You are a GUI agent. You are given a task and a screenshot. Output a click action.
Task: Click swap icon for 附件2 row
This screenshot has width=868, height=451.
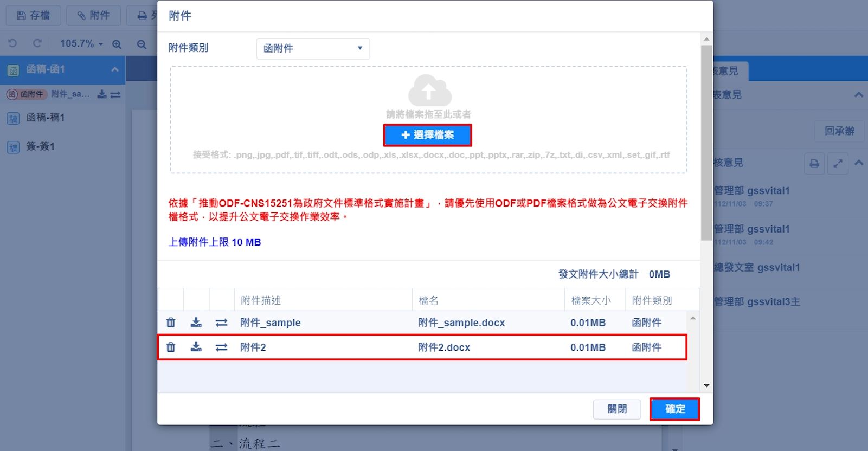tap(221, 347)
